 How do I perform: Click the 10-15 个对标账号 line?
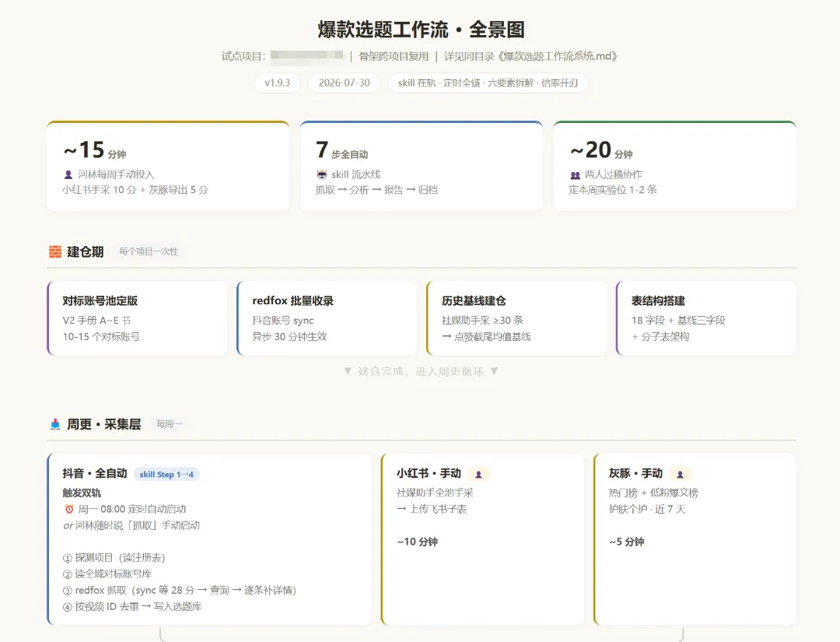coord(101,337)
